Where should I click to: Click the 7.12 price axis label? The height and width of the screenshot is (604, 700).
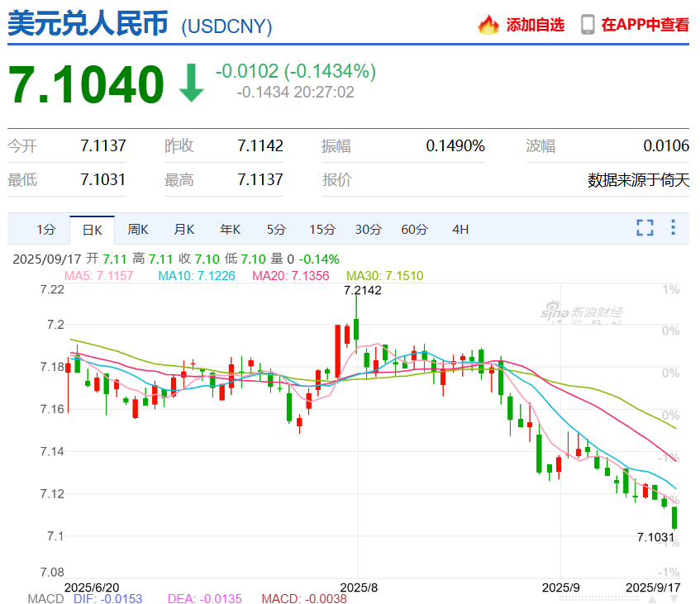coord(52,494)
